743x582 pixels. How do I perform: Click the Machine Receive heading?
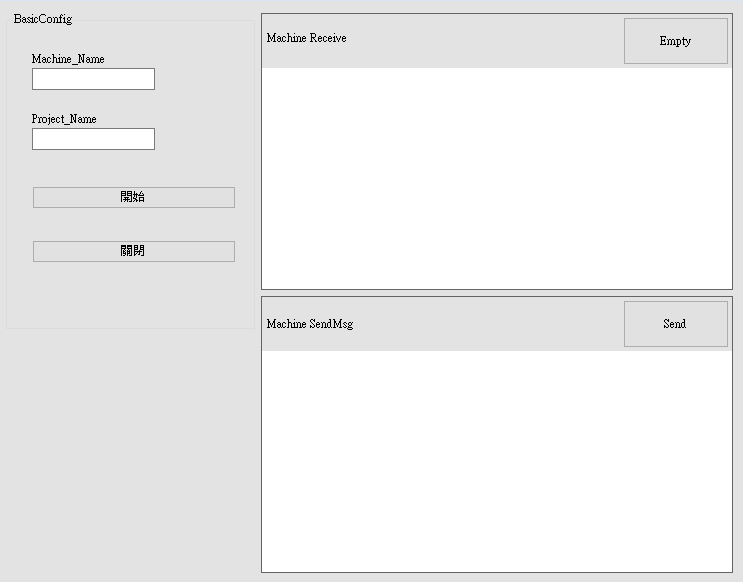(306, 38)
